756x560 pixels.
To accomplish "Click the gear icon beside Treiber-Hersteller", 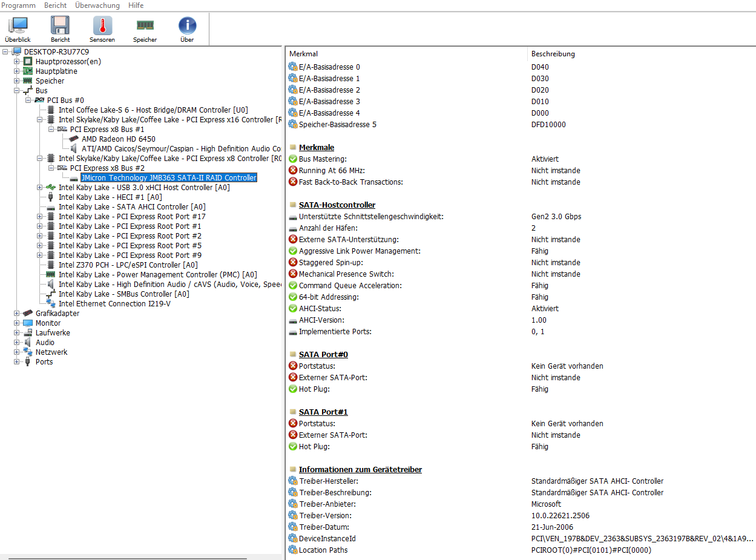I will click(x=293, y=481).
